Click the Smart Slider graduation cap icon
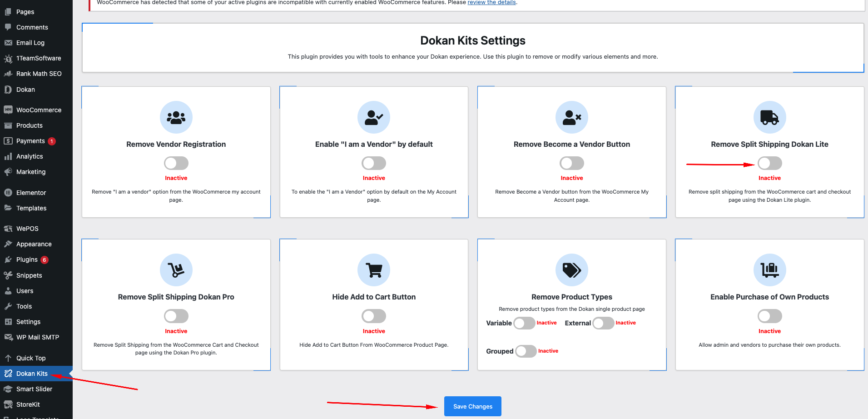 8,389
